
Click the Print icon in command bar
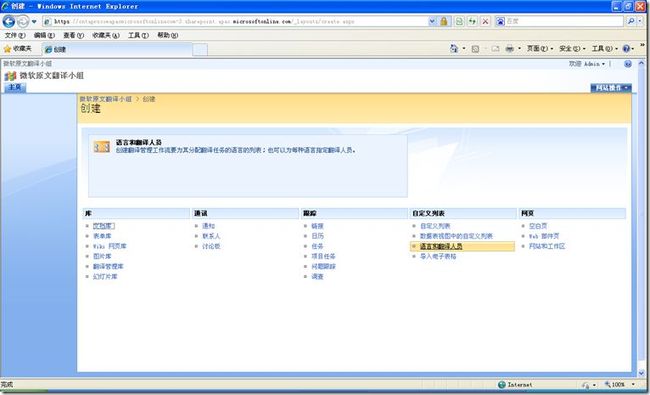pyautogui.click(x=509, y=49)
